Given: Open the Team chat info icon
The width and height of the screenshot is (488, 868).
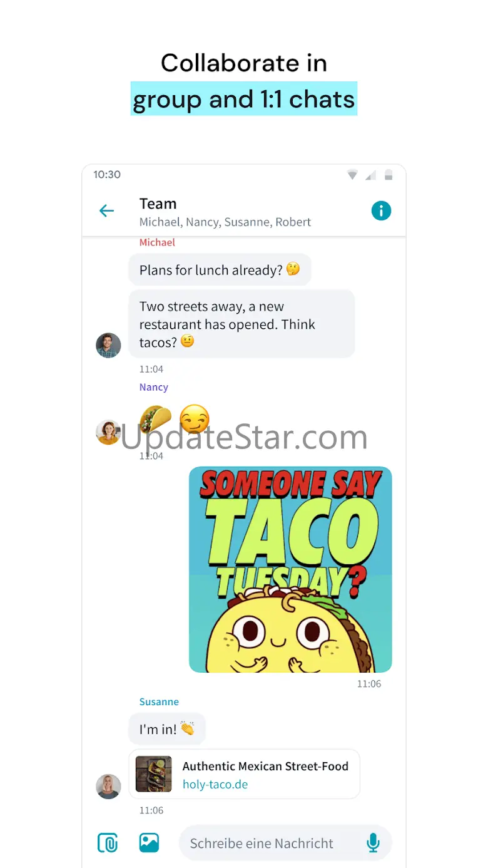Looking at the screenshot, I should [x=381, y=211].
